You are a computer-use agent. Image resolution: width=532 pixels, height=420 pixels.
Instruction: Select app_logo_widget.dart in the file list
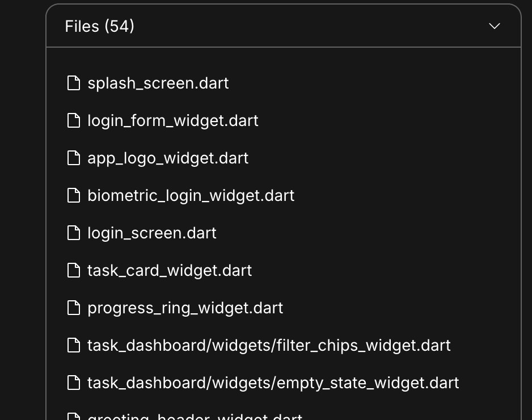(x=168, y=158)
